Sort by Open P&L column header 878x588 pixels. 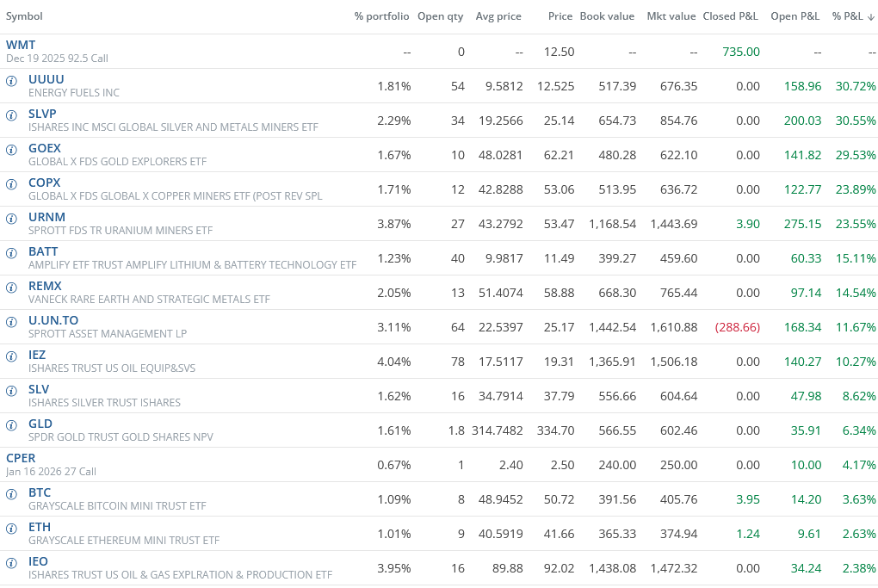[x=795, y=16]
